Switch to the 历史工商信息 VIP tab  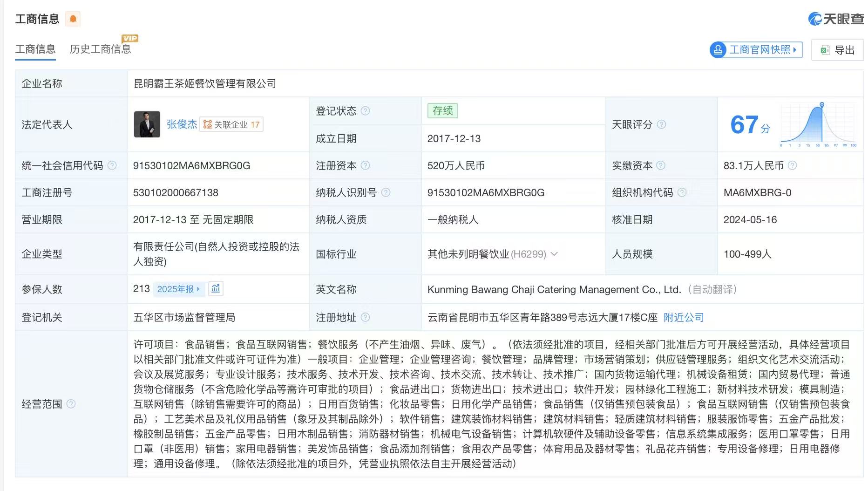pyautogui.click(x=101, y=49)
